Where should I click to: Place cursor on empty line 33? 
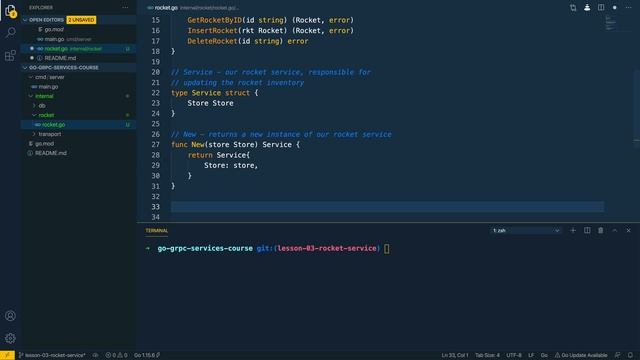coord(387,207)
